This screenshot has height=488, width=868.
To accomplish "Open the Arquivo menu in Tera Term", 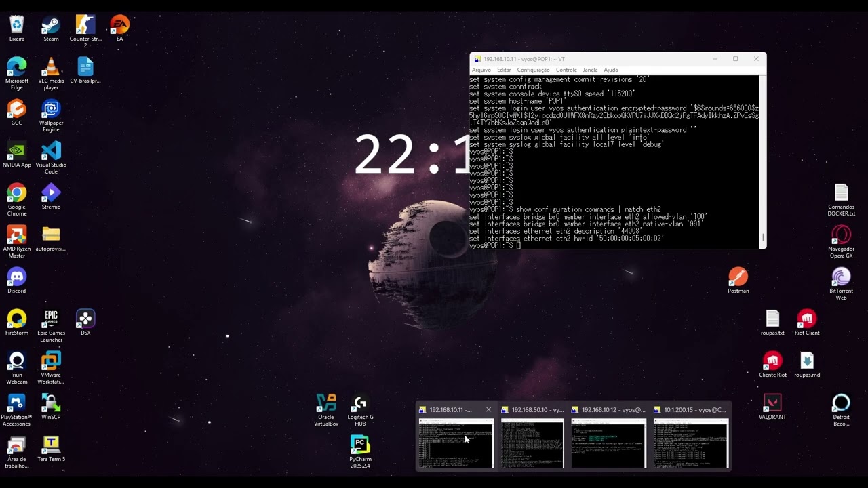I will coord(481,70).
